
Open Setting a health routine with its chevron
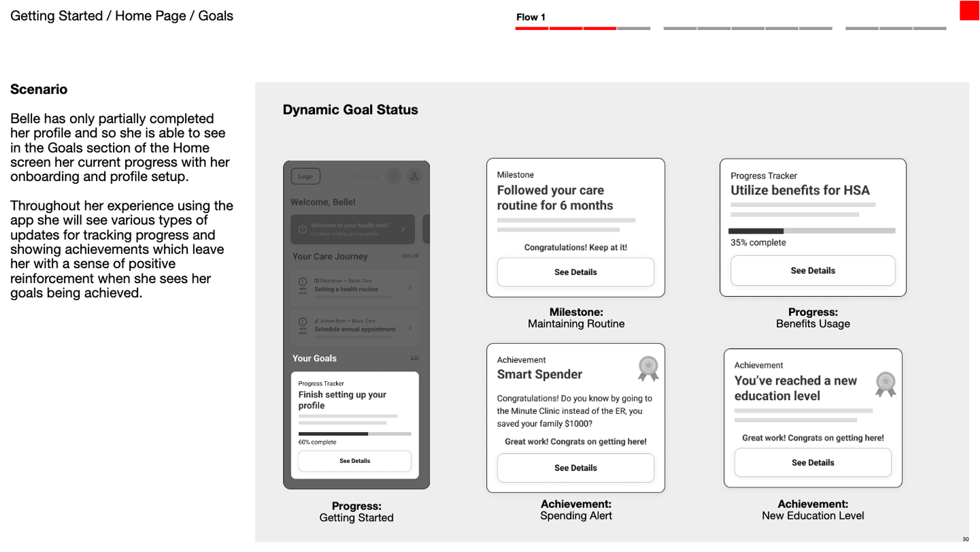click(x=410, y=288)
